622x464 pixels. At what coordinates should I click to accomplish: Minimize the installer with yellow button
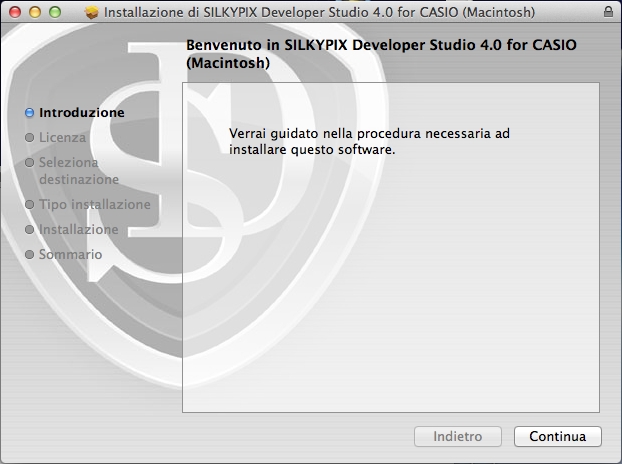pos(35,12)
